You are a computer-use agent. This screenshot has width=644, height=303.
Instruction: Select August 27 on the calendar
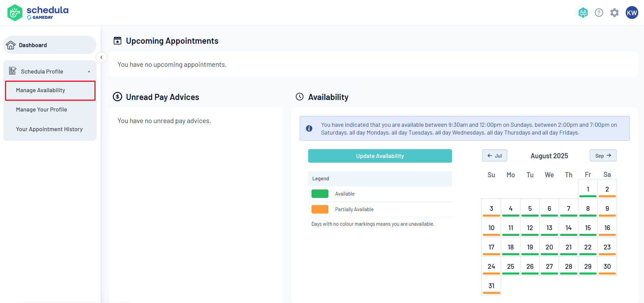[549, 266]
